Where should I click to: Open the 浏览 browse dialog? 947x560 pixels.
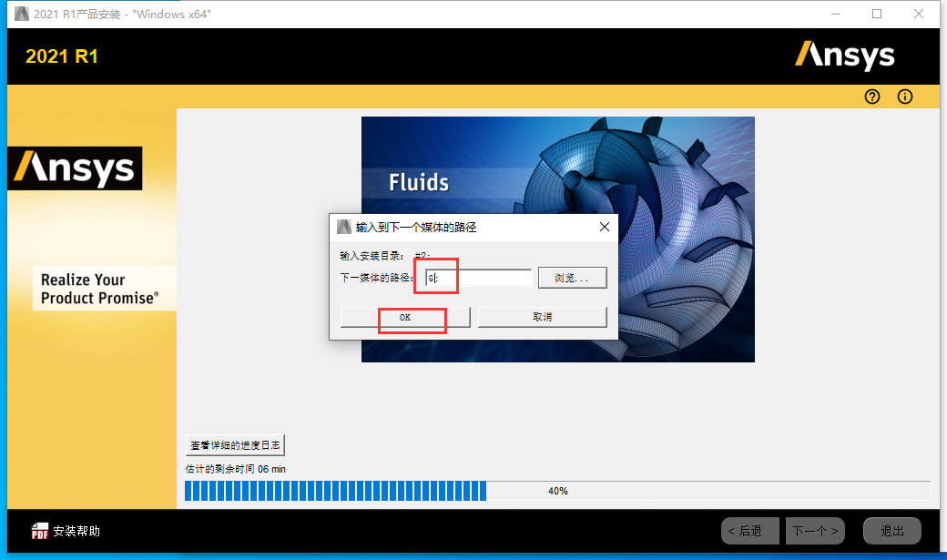tap(572, 278)
